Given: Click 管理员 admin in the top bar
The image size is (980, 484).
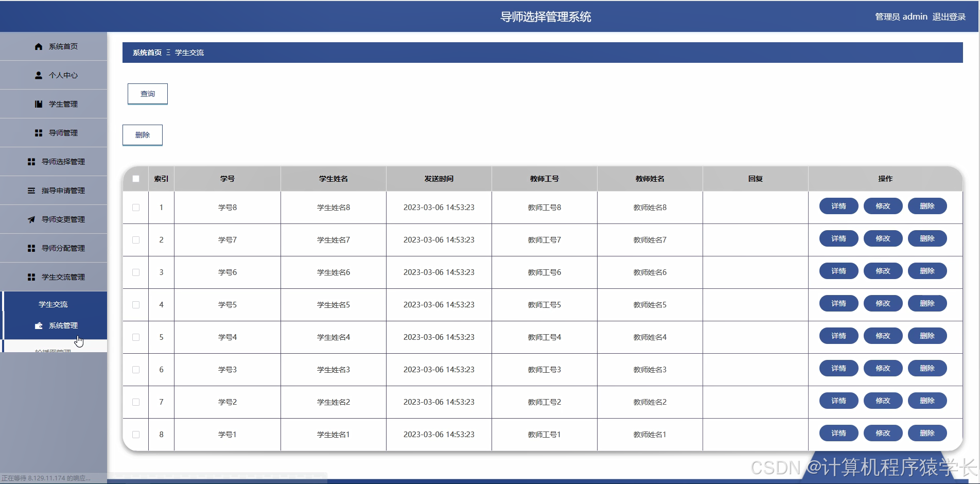Looking at the screenshot, I should click(901, 16).
